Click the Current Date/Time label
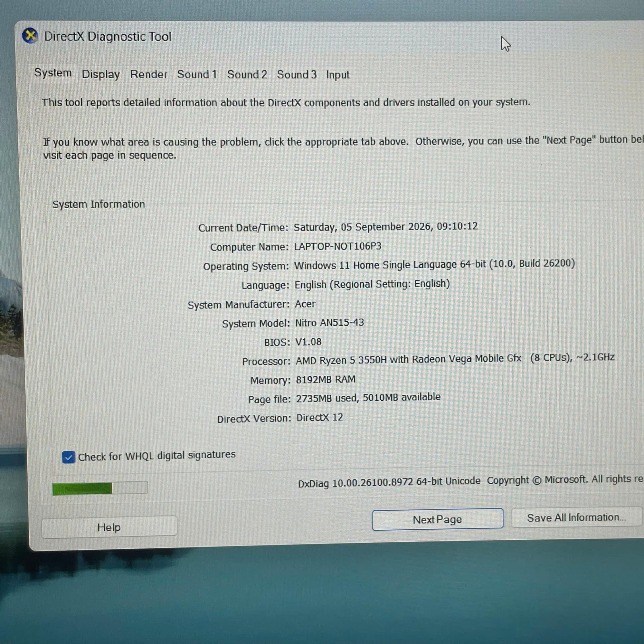 tap(243, 228)
